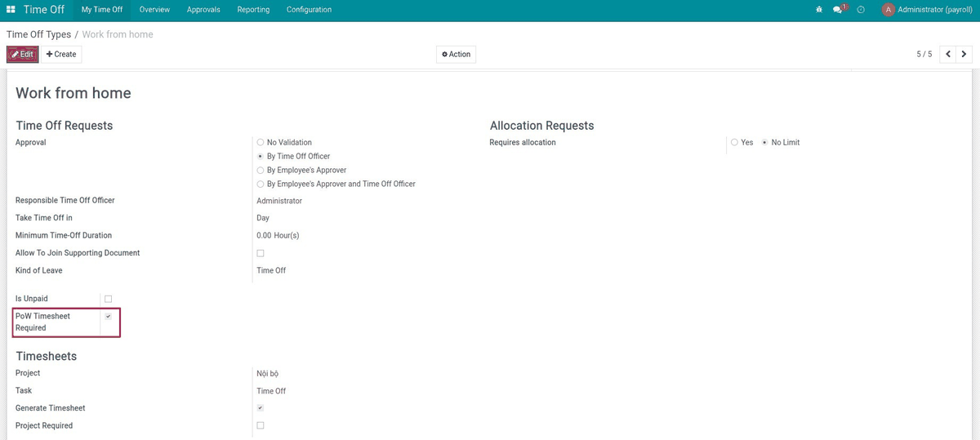Image resolution: width=980 pixels, height=440 pixels.
Task: Open the Configuration menu
Action: [309, 10]
